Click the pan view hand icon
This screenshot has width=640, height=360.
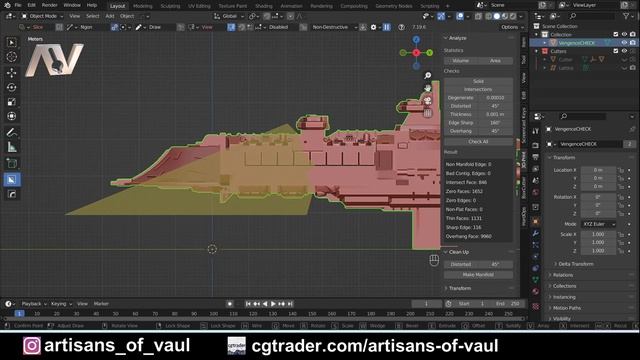pos(427,88)
